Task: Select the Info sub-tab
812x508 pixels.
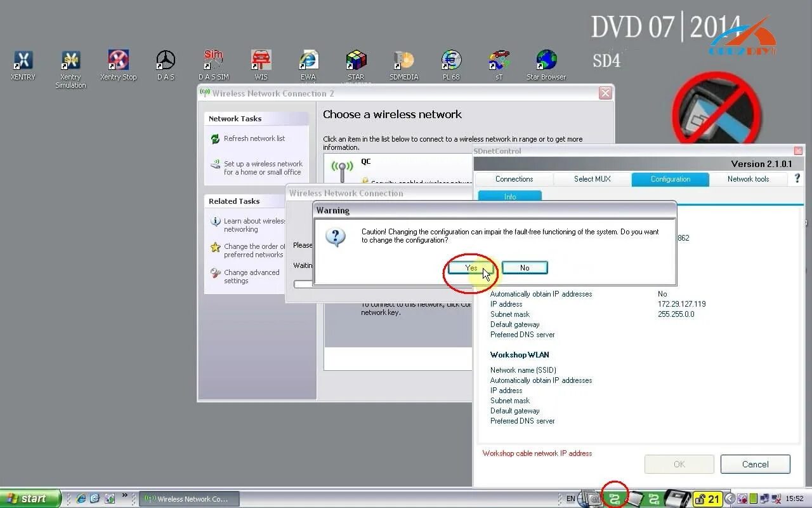Action: click(510, 197)
